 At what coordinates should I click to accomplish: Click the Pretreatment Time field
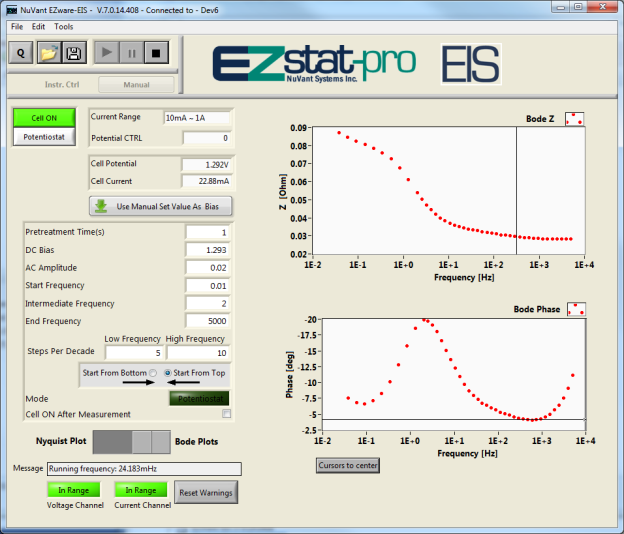click(x=207, y=232)
